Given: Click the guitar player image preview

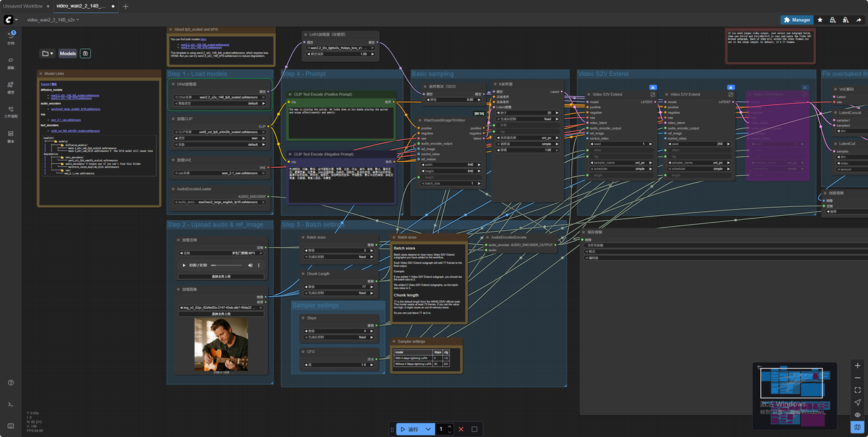Looking at the screenshot, I should tap(220, 345).
